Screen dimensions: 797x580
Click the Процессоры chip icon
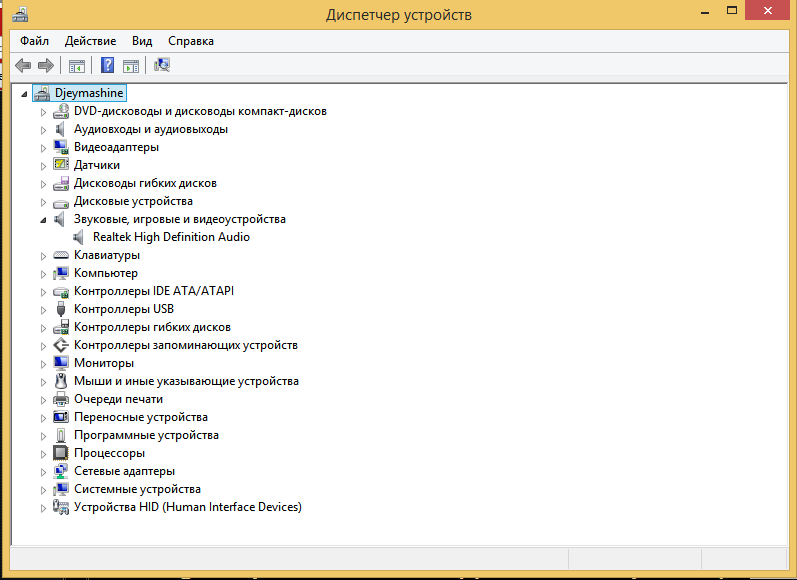tap(60, 453)
